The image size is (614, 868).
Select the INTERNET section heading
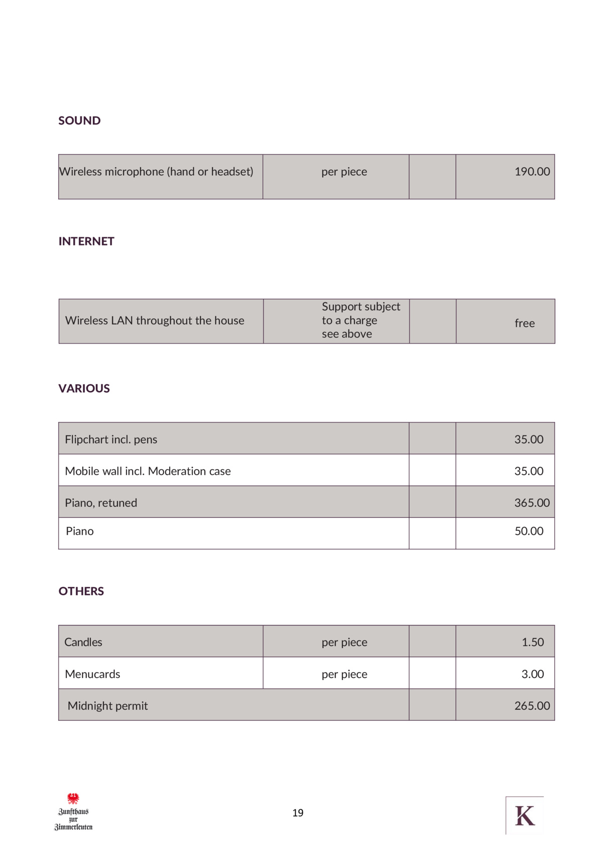pyautogui.click(x=86, y=241)
